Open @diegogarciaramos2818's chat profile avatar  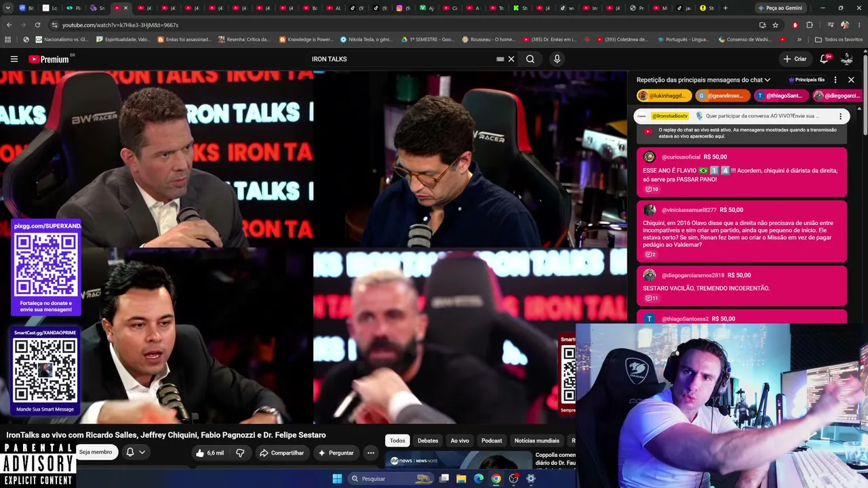coord(650,275)
